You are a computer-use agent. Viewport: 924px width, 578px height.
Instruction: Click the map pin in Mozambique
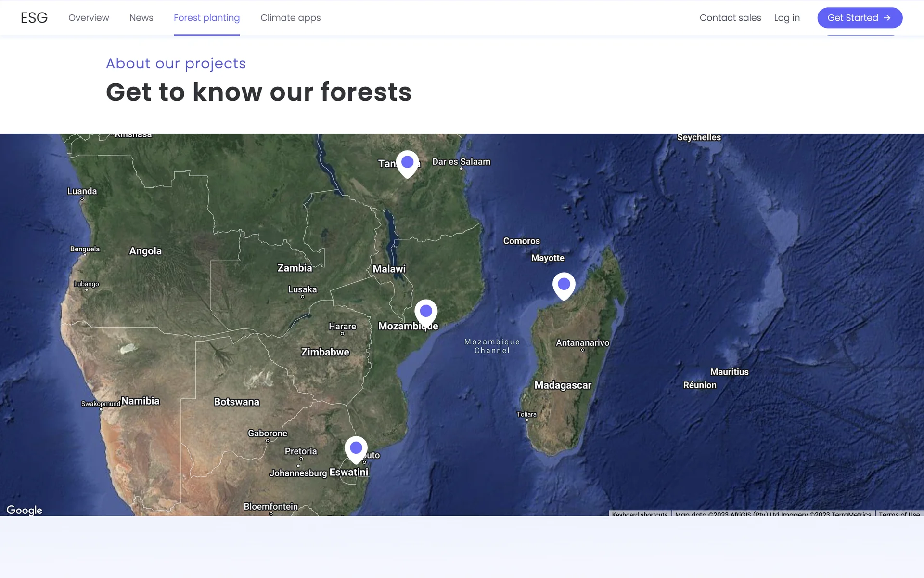click(x=426, y=312)
